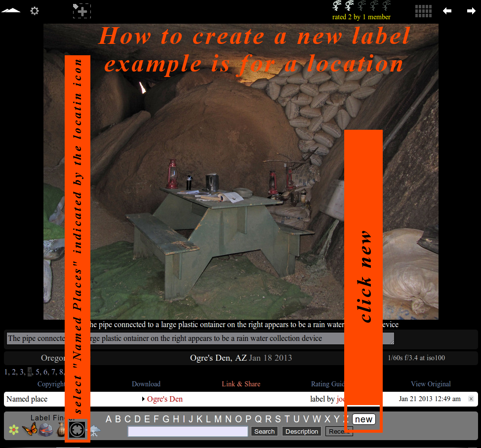Click the Download link
The width and height of the screenshot is (481, 448).
click(146, 384)
